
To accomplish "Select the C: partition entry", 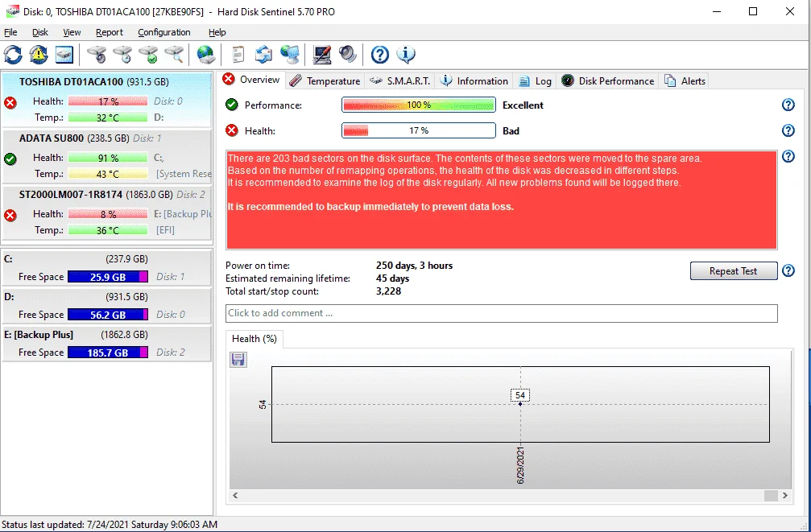I will (107, 268).
